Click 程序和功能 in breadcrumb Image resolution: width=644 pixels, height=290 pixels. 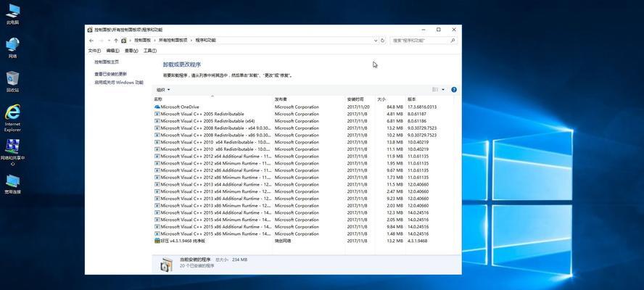tap(205, 41)
